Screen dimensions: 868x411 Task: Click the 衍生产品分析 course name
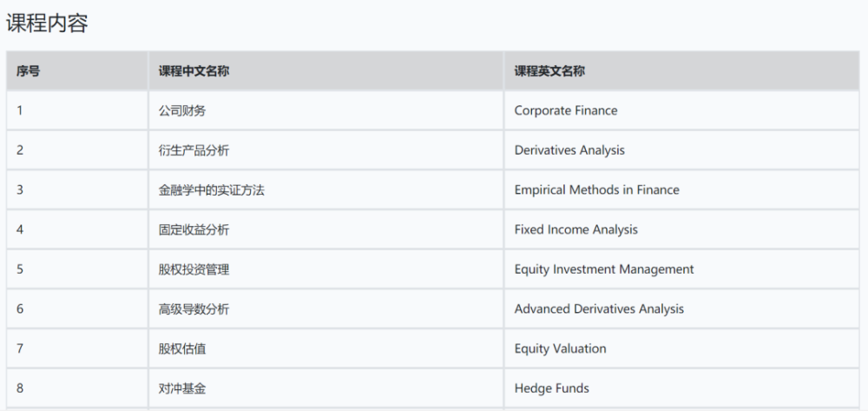coord(194,150)
